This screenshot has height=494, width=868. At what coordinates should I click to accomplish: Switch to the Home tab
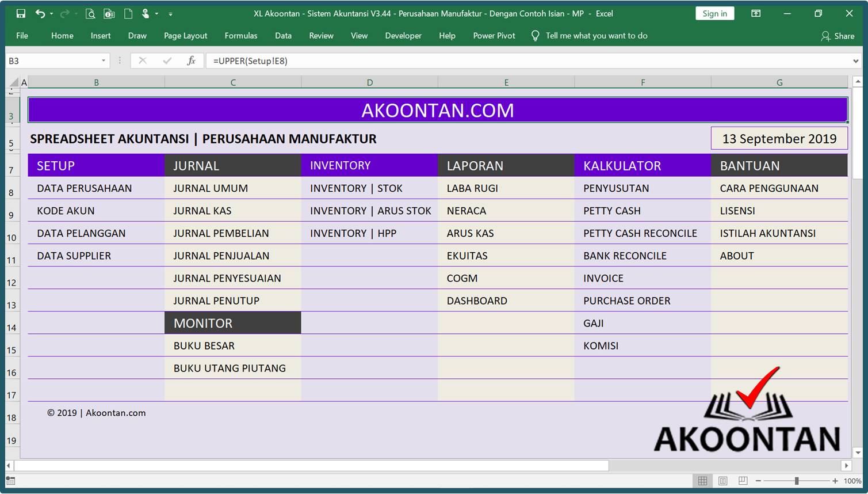pos(62,36)
